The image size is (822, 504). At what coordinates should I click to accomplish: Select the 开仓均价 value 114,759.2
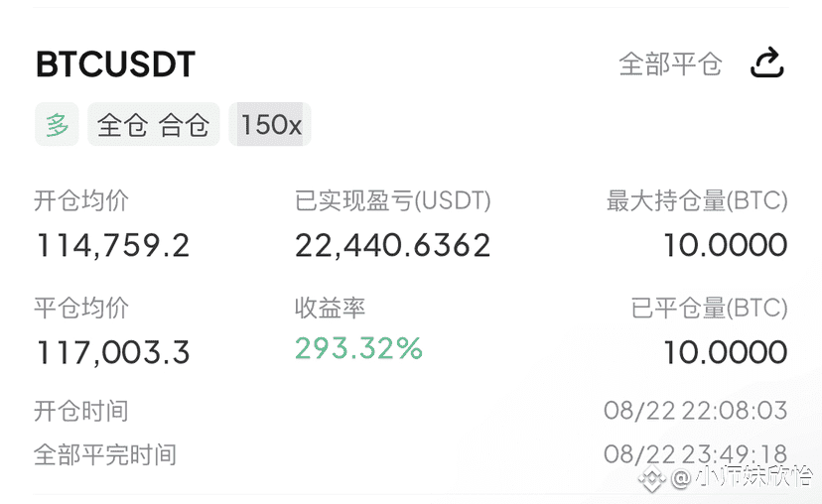(x=113, y=246)
